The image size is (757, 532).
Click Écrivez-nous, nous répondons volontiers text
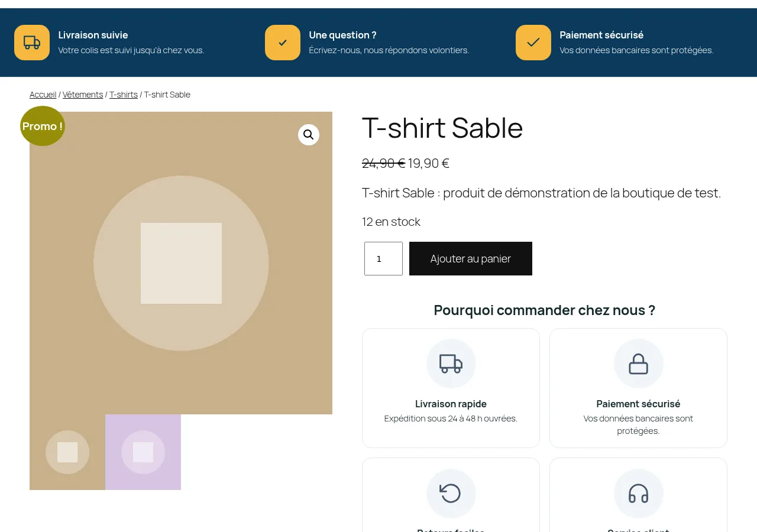point(389,50)
